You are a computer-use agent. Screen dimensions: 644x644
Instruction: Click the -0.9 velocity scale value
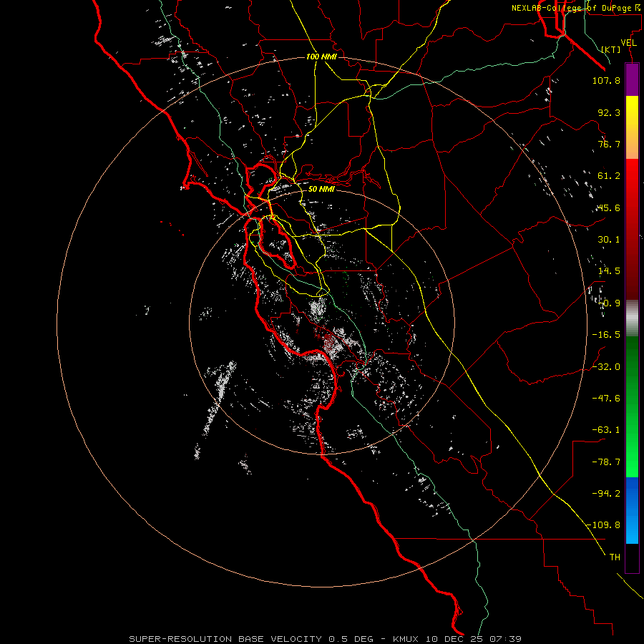609,303
